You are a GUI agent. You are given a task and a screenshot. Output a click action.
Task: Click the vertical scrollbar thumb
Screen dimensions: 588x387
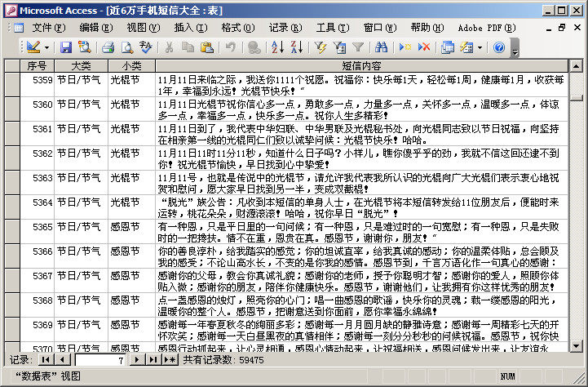[576, 98]
